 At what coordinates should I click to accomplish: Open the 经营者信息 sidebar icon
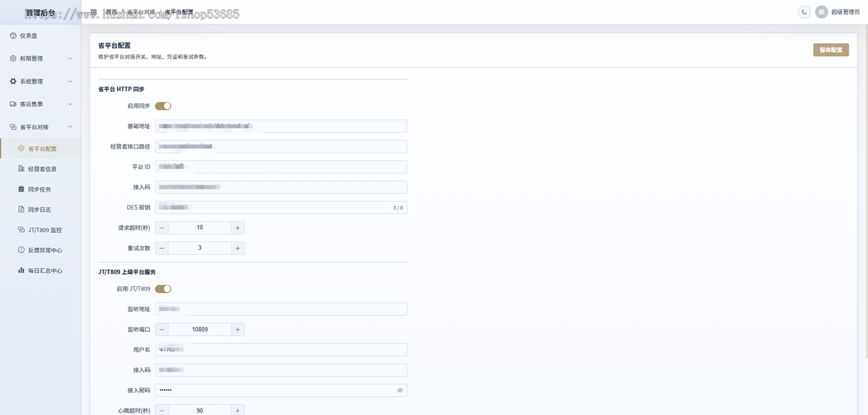tap(21, 169)
